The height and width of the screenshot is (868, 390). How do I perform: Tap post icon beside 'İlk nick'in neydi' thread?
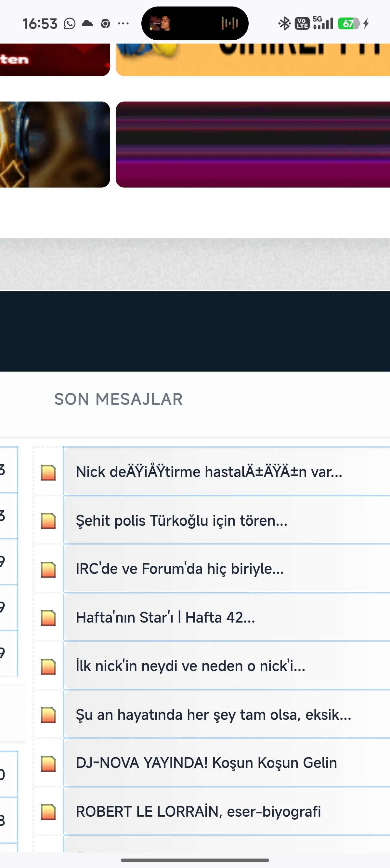pos(48,666)
